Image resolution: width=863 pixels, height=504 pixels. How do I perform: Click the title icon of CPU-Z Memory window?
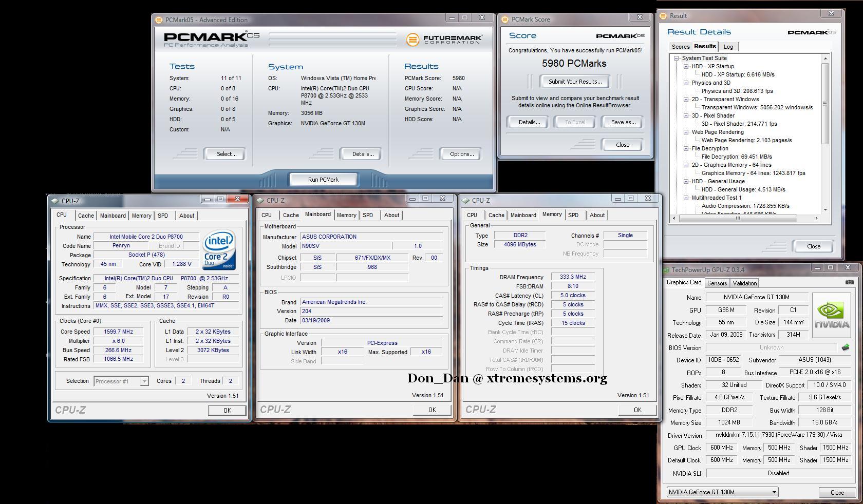coord(466,201)
